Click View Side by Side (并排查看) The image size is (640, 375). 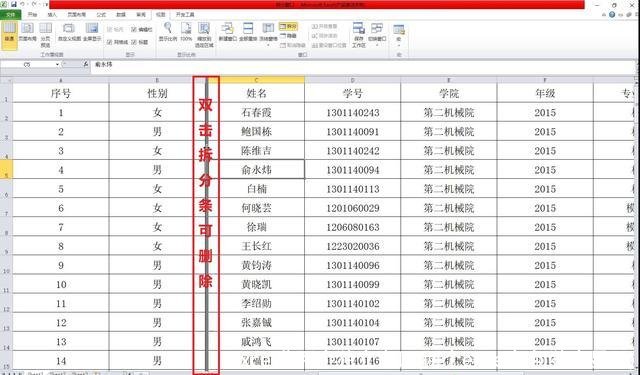pyautogui.click(x=325, y=27)
